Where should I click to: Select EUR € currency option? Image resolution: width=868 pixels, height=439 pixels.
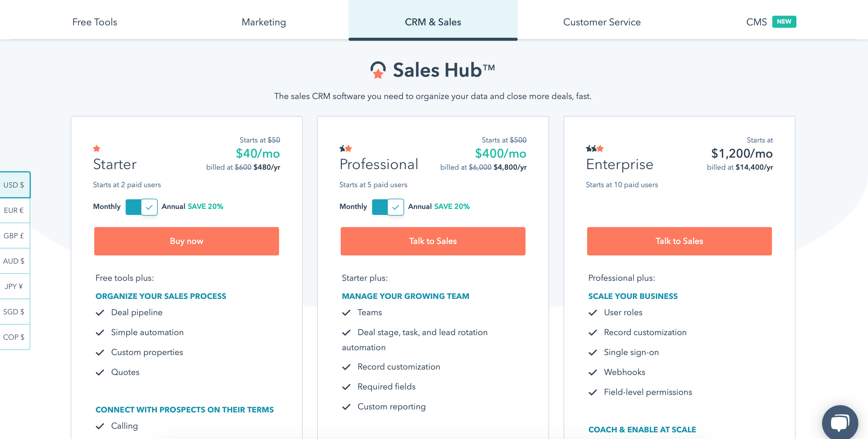tap(14, 210)
